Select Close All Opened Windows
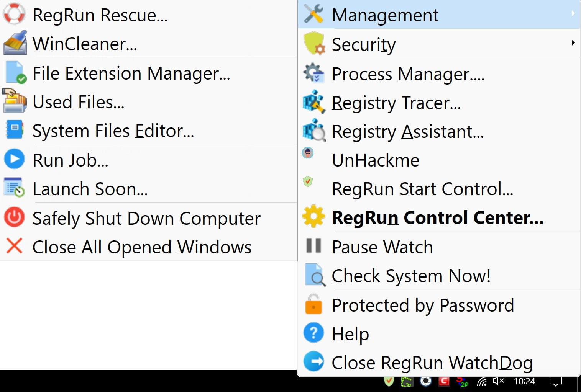 click(149, 247)
